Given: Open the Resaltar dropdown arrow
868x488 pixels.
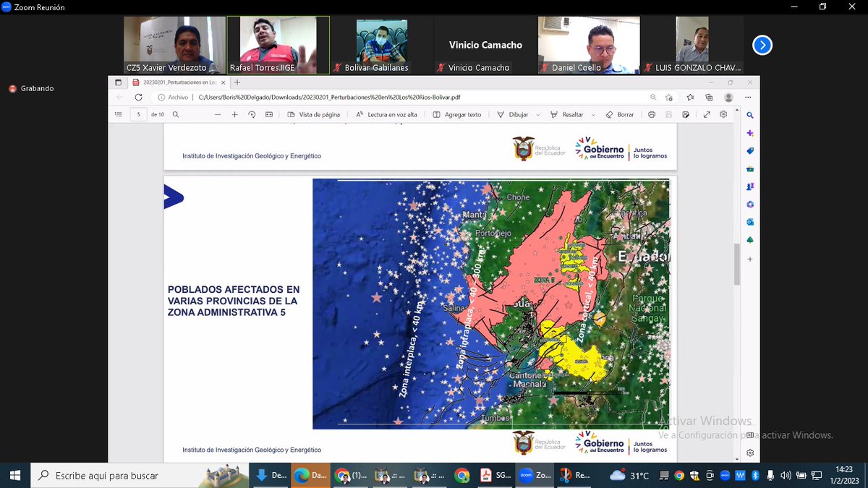Looking at the screenshot, I should click(593, 114).
